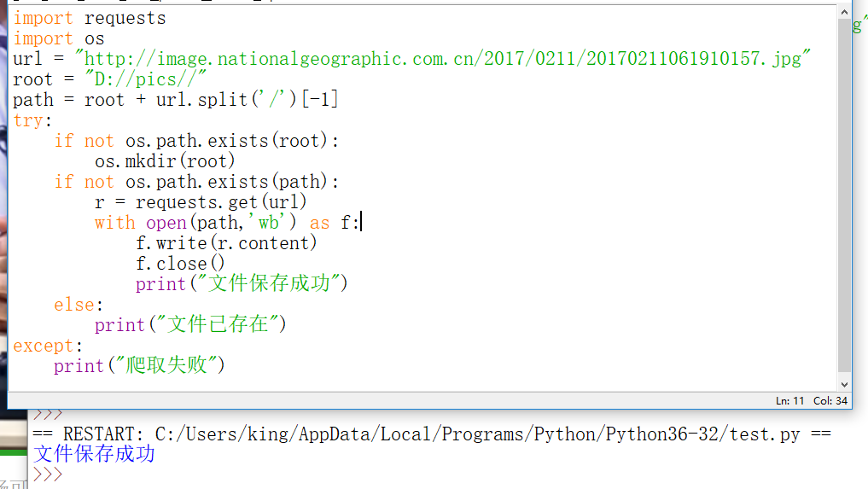
Task: Click the editor vertical scrollbar thumb
Action: (x=843, y=195)
